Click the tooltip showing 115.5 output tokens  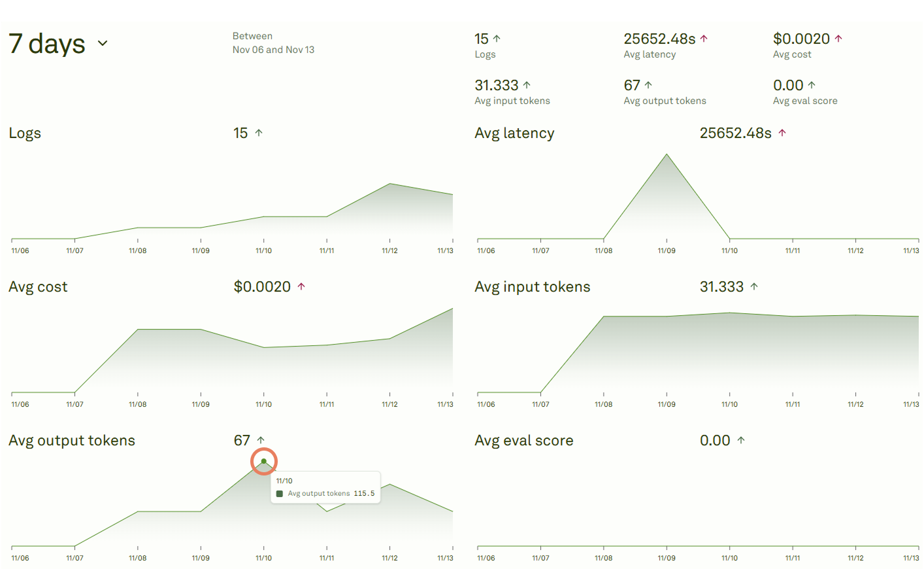325,487
